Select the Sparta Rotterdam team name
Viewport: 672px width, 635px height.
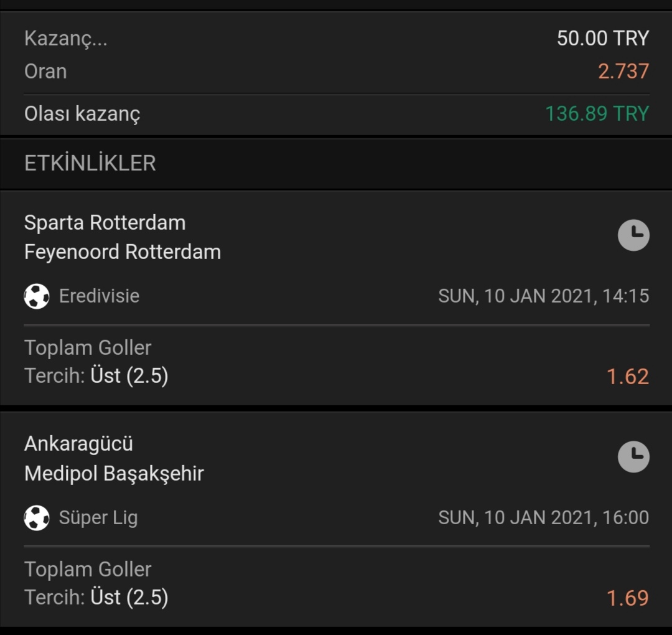point(105,223)
